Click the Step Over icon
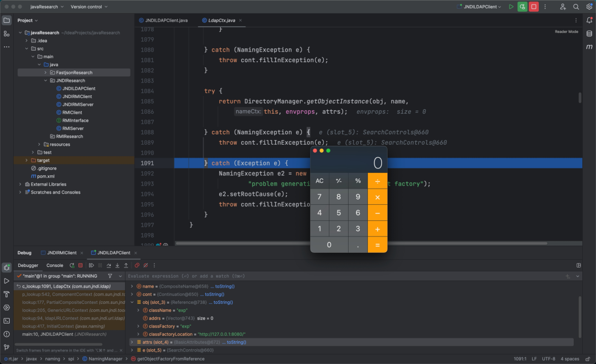596x364 pixels. pos(109,265)
